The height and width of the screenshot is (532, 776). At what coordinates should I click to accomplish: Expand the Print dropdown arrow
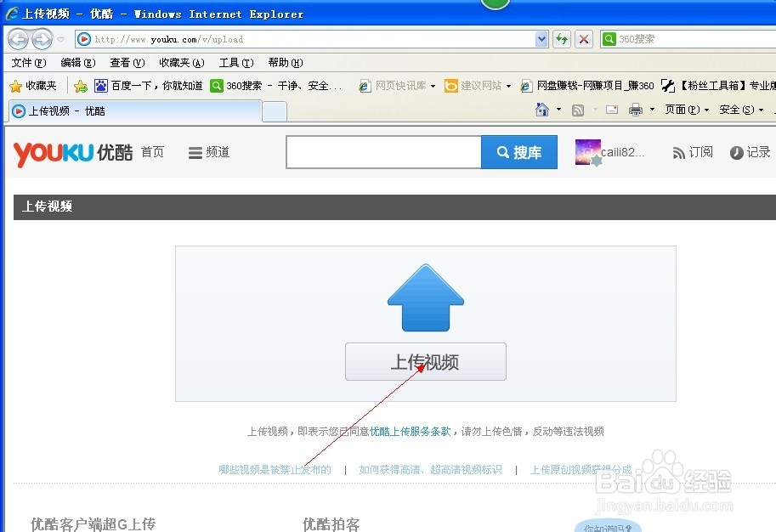tap(652, 110)
